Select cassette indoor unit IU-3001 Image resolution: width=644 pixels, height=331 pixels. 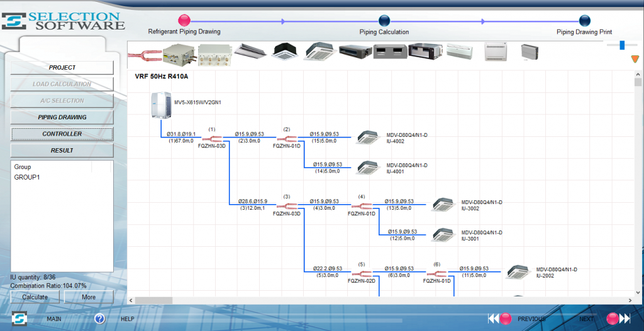tap(443, 234)
